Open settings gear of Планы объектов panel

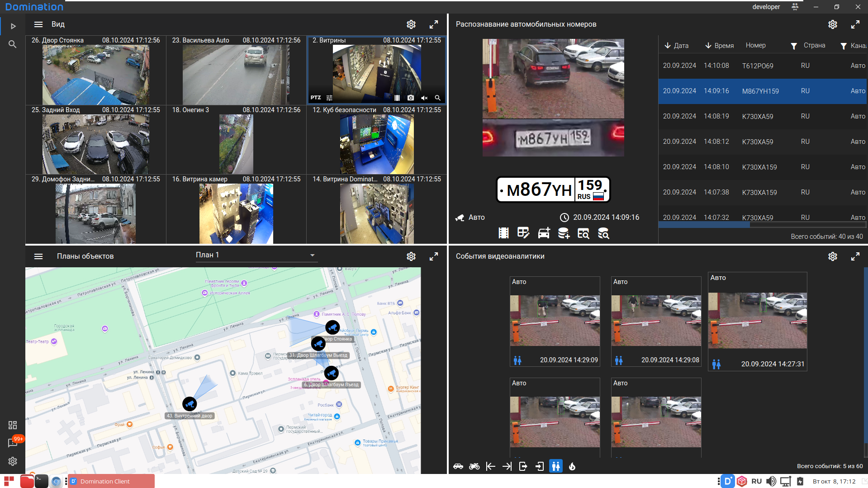coord(411,256)
